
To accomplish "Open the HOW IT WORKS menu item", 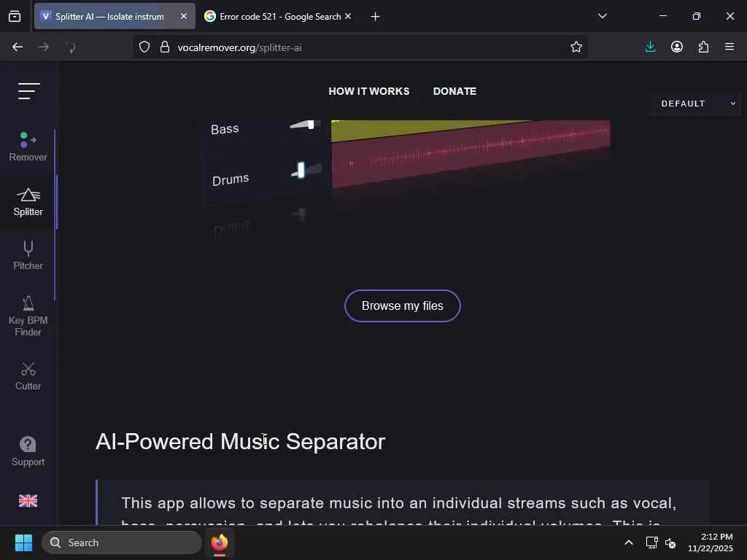I will point(368,91).
